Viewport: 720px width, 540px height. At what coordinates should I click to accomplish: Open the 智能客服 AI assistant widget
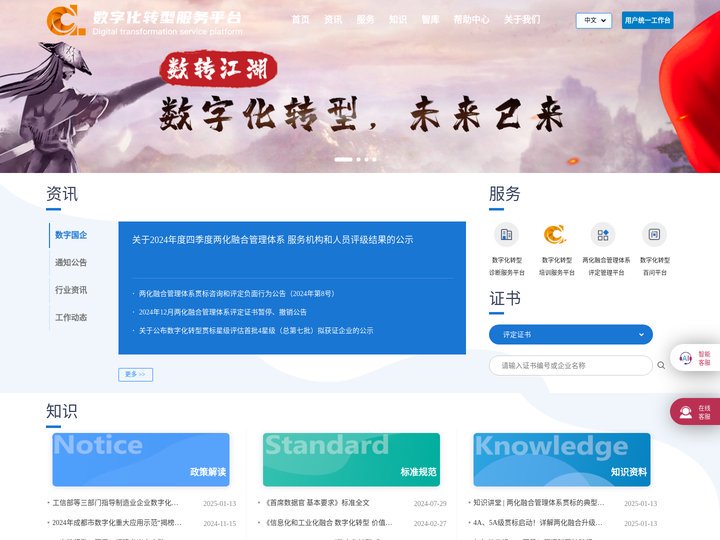pos(695,358)
